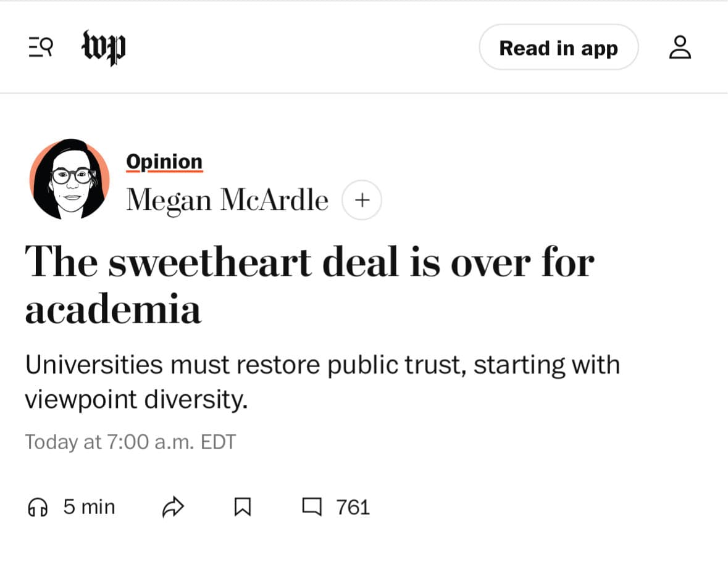Open the article headline link
Viewport: 728px width, 564px height.
click(x=309, y=284)
